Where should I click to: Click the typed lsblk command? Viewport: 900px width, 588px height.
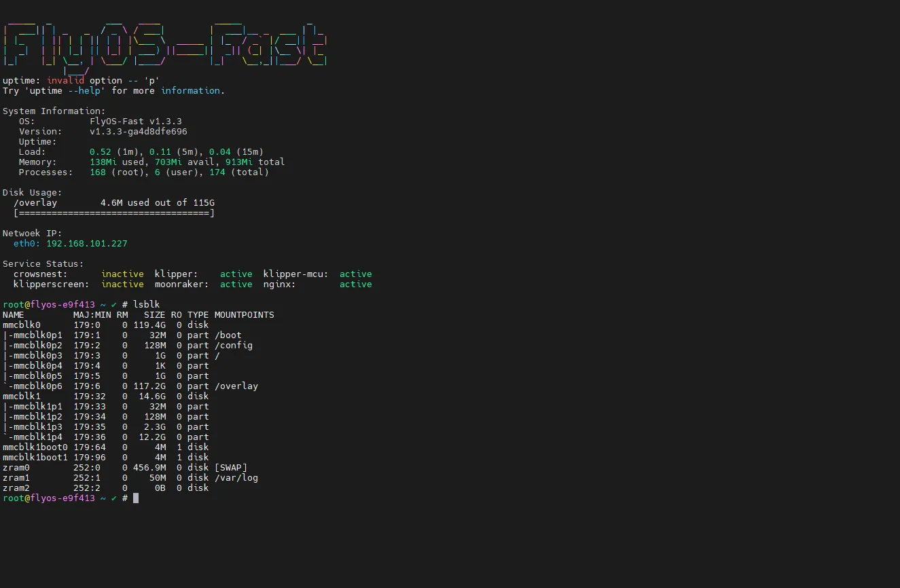146,305
